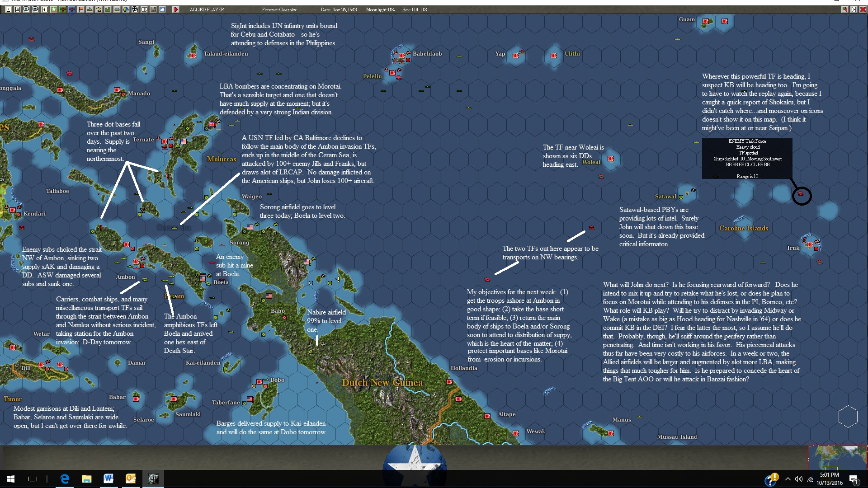Screen dimensions: 868x488
Task: Select the Taberfane US flag base
Action: coord(250,399)
